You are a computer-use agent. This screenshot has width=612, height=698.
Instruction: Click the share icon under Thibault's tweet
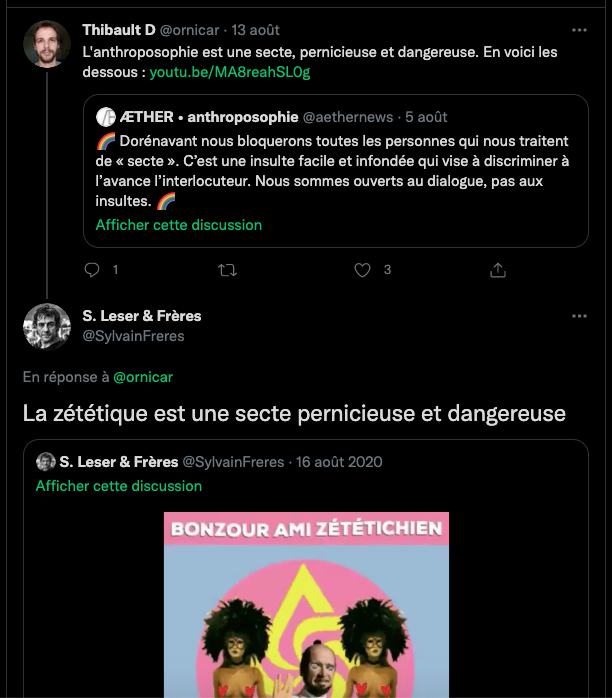[x=497, y=270]
